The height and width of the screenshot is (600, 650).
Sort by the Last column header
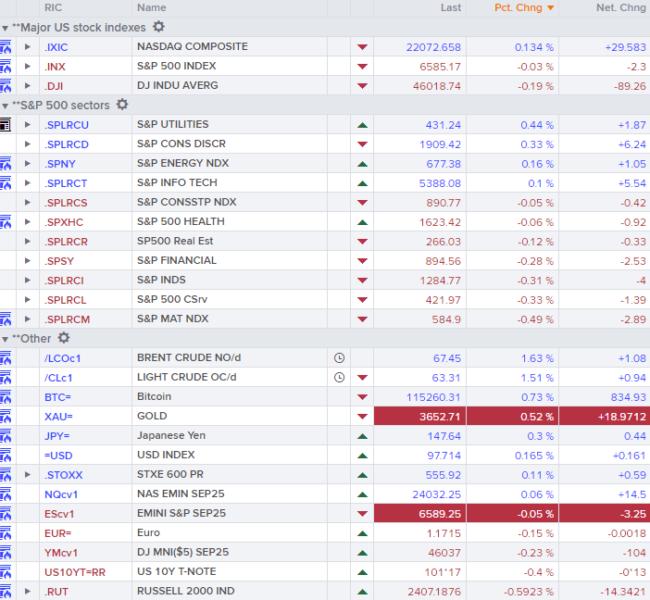point(451,7)
